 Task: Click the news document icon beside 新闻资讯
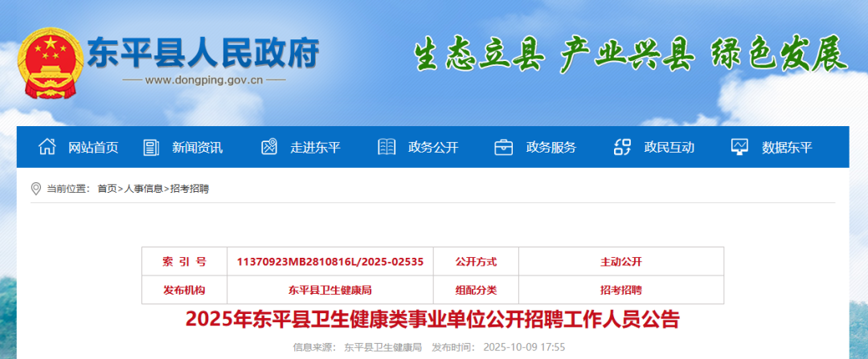click(151, 147)
